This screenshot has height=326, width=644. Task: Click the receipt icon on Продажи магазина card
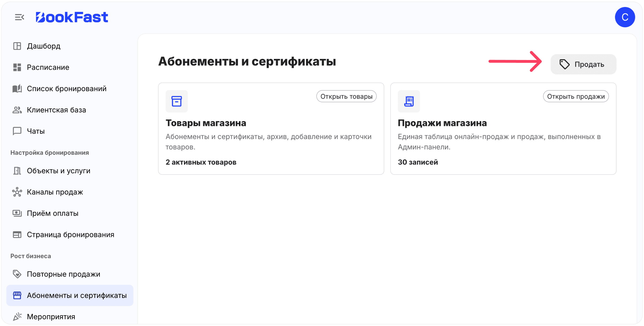pyautogui.click(x=409, y=101)
